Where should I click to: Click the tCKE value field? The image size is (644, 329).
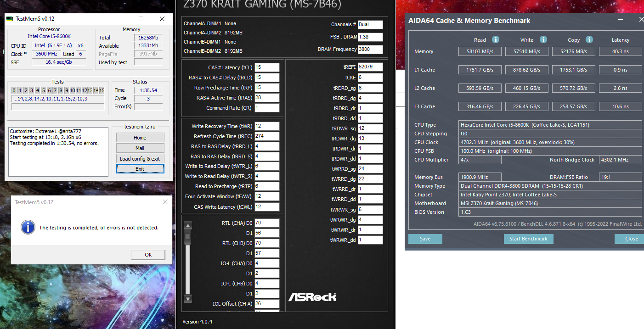[370, 78]
